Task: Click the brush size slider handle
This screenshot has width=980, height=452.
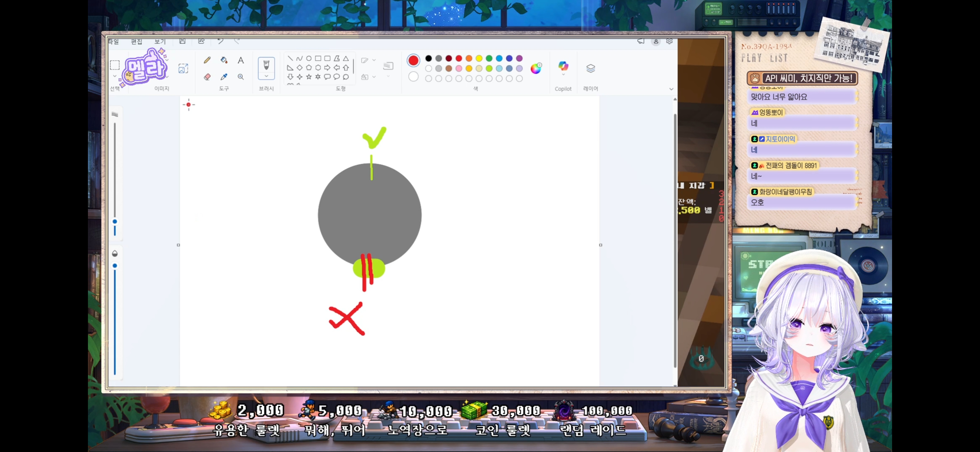Action: 115,222
